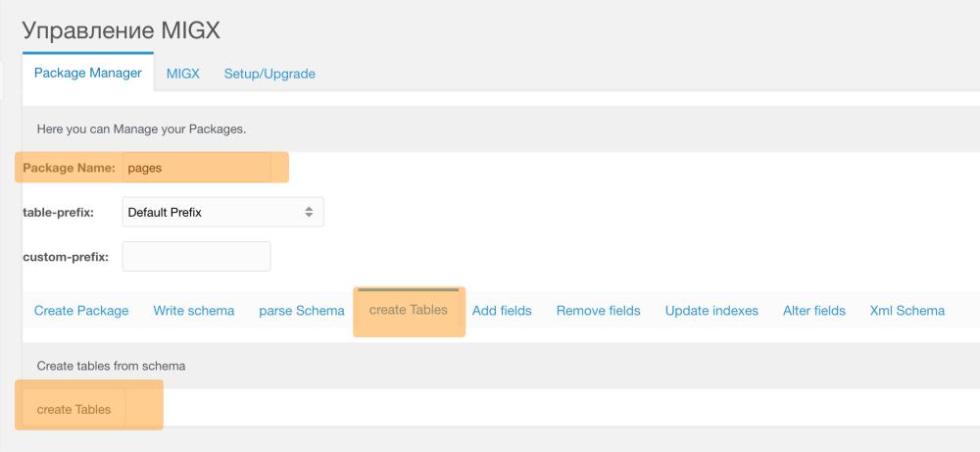Image resolution: width=980 pixels, height=452 pixels.
Task: Select the parse Schema tab
Action: click(x=302, y=311)
